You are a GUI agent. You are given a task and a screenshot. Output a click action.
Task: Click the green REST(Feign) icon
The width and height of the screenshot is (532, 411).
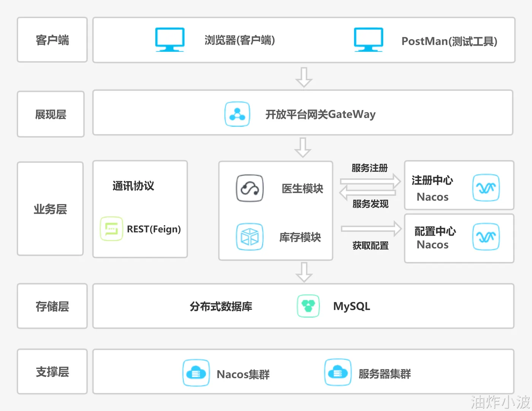(111, 229)
